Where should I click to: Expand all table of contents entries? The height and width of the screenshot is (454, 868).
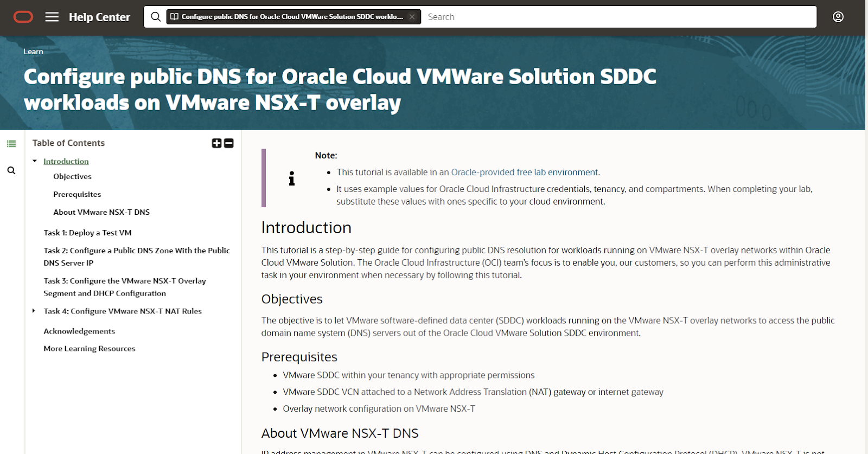pos(216,143)
